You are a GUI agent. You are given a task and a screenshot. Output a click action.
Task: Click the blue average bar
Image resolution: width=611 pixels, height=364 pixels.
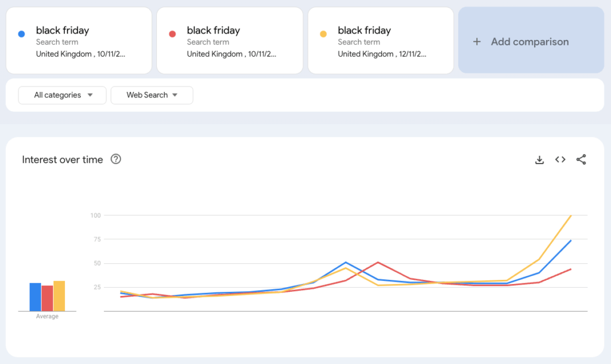tap(35, 297)
